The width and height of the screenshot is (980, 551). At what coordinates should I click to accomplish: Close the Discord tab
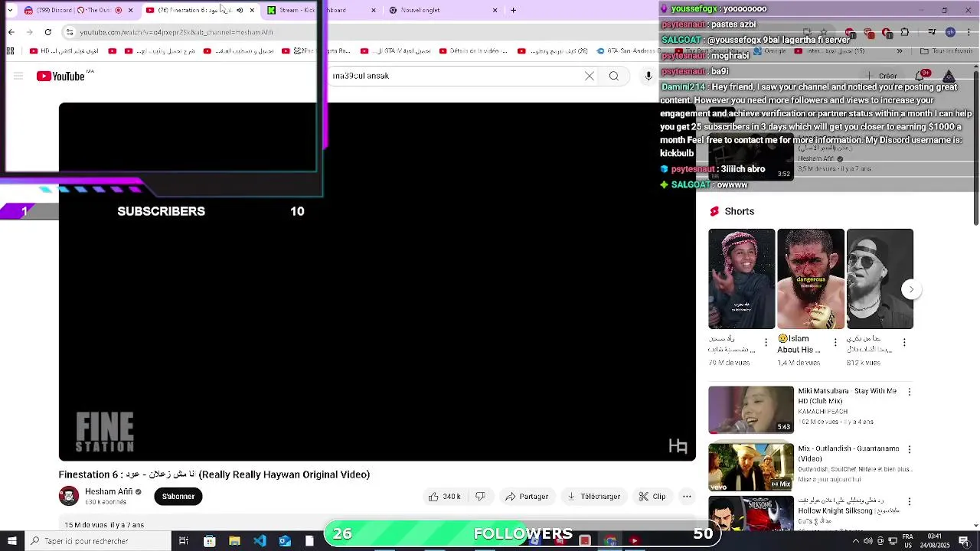[x=130, y=10]
